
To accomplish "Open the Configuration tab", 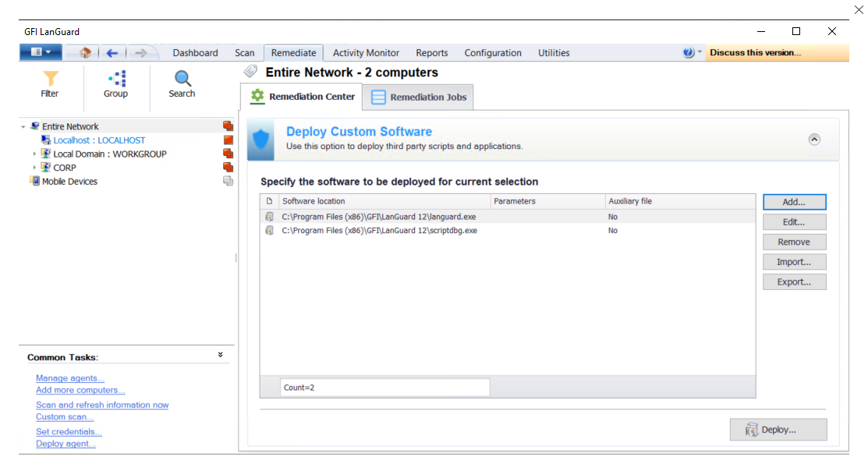I will [x=493, y=52].
